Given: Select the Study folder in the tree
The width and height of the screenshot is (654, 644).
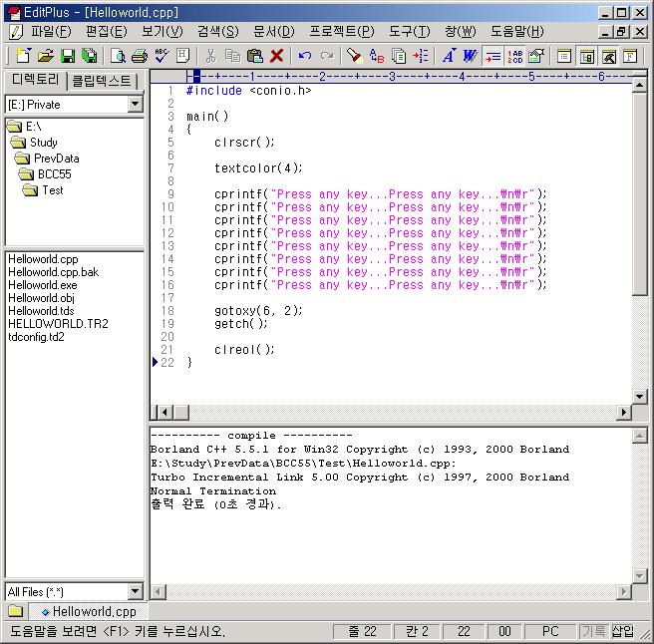Looking at the screenshot, I should pyautogui.click(x=34, y=143).
